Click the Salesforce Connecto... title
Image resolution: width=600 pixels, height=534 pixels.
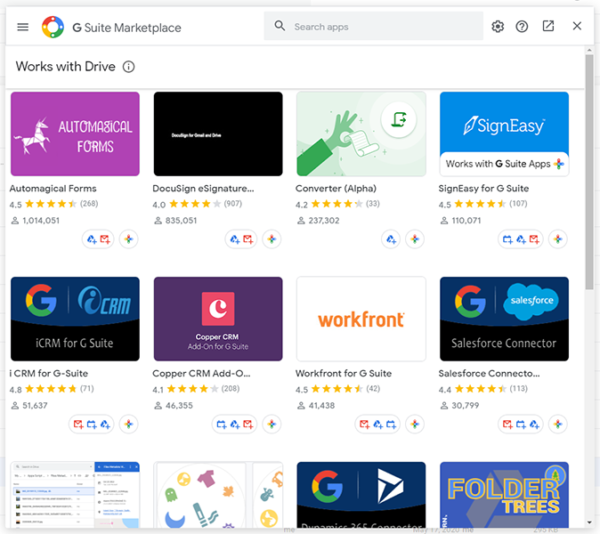click(489, 373)
